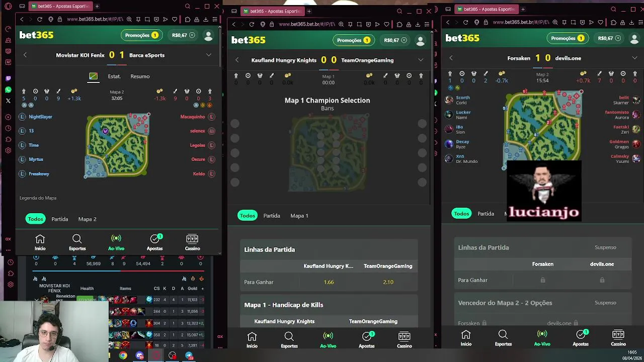Expand match dropdown for Movistar KOI Fenix

point(209,55)
